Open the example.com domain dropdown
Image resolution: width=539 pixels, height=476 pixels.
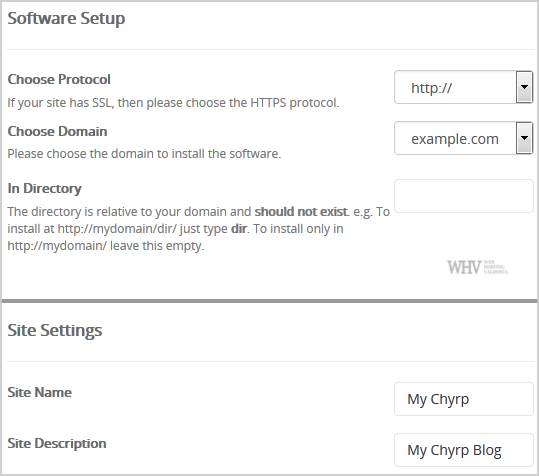(x=463, y=138)
